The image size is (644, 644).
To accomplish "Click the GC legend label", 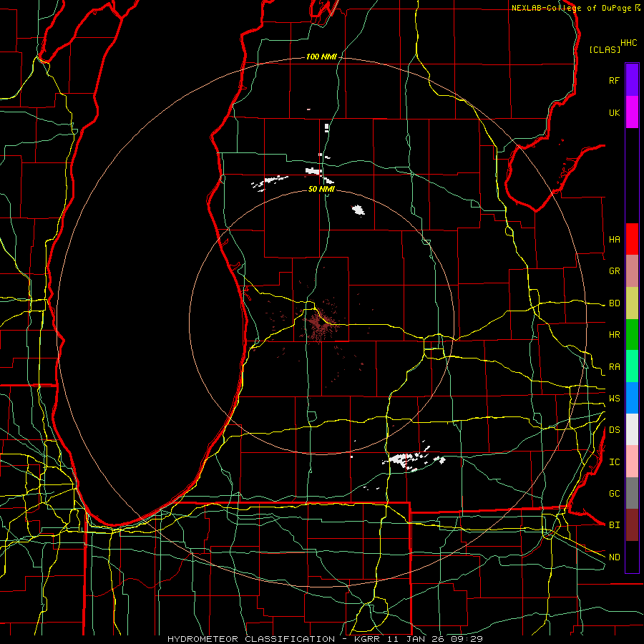I will click(x=614, y=493).
